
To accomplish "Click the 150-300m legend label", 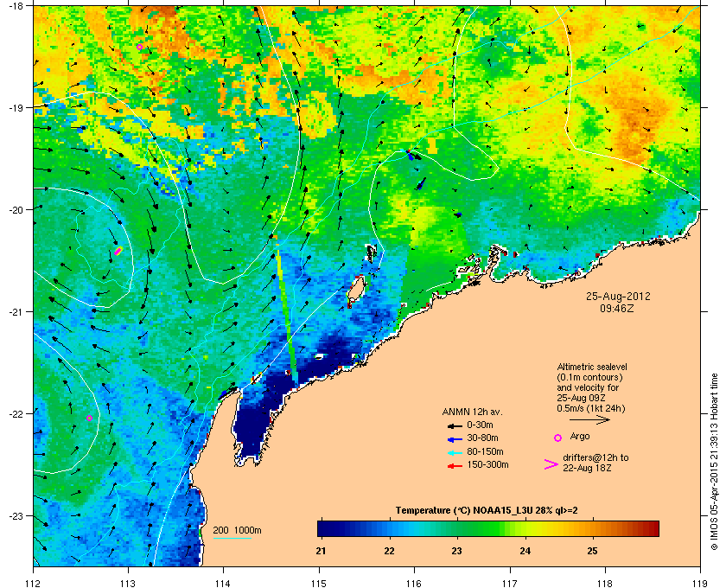I will point(487,464).
